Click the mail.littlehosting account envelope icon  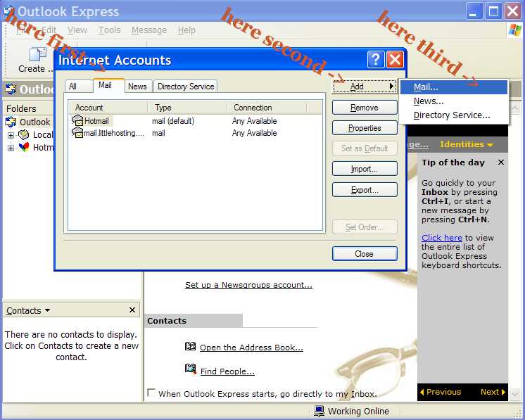[x=77, y=132]
